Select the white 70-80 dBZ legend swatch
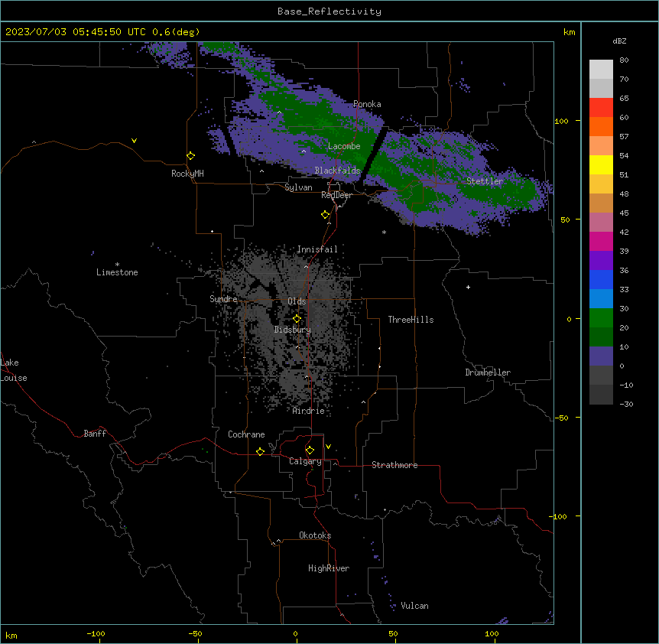Image resolution: width=659 pixels, height=644 pixels. point(601,70)
